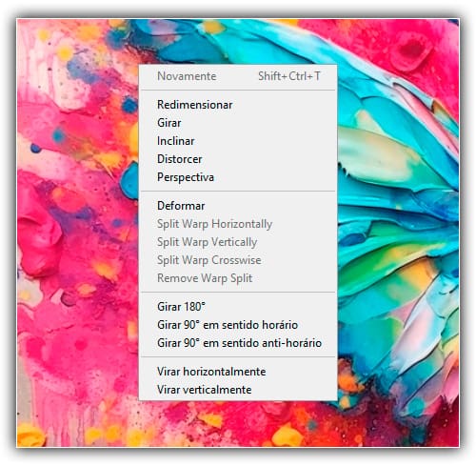Choose Deformar from the menu
476x466 pixels.
coord(238,206)
